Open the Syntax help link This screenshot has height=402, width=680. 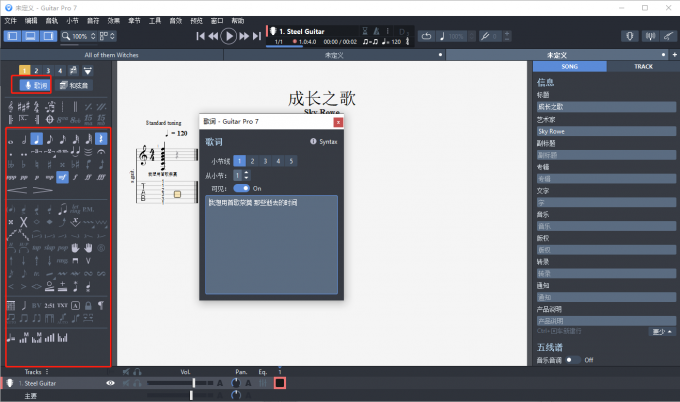coord(324,141)
